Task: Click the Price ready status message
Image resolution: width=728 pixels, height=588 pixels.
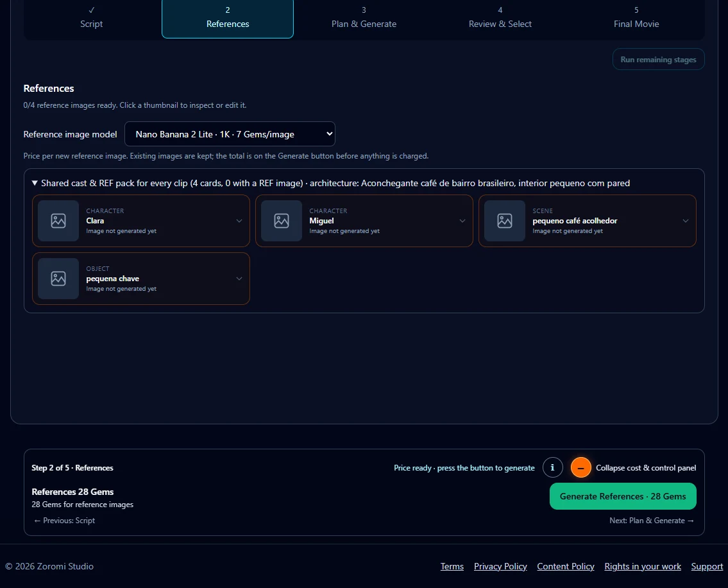Action: click(464, 467)
